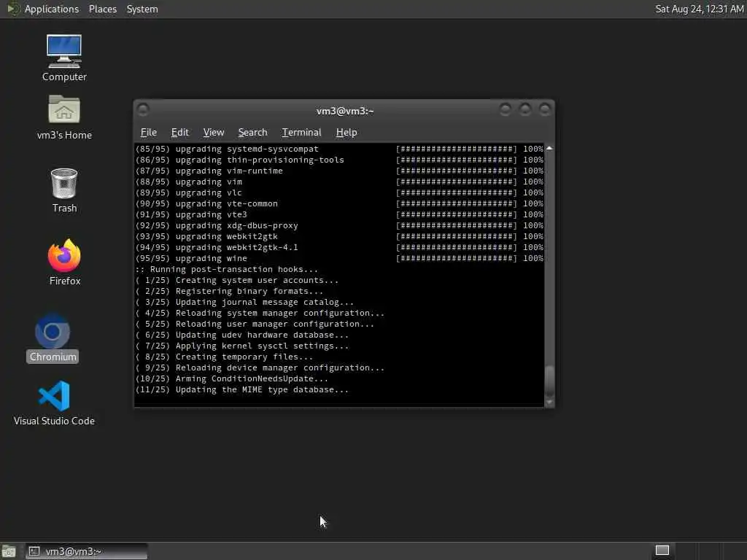This screenshot has height=560, width=747.
Task: Launch Firefox from the desktop
Action: click(x=64, y=262)
